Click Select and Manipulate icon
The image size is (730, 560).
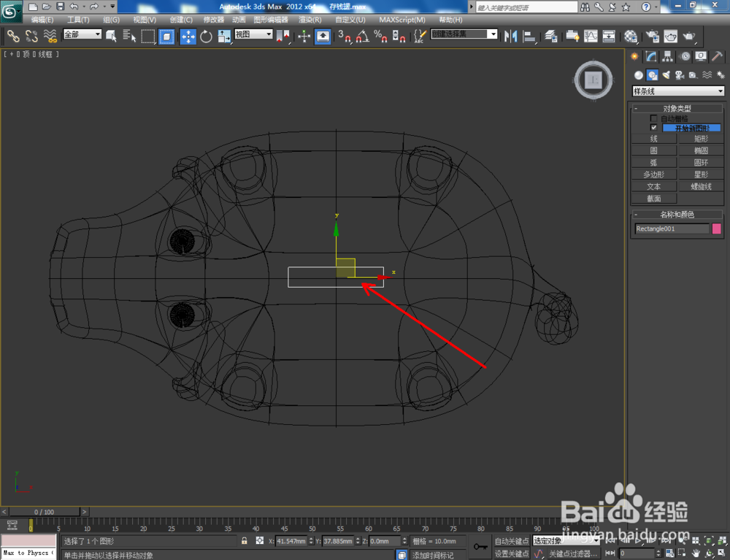click(x=304, y=36)
